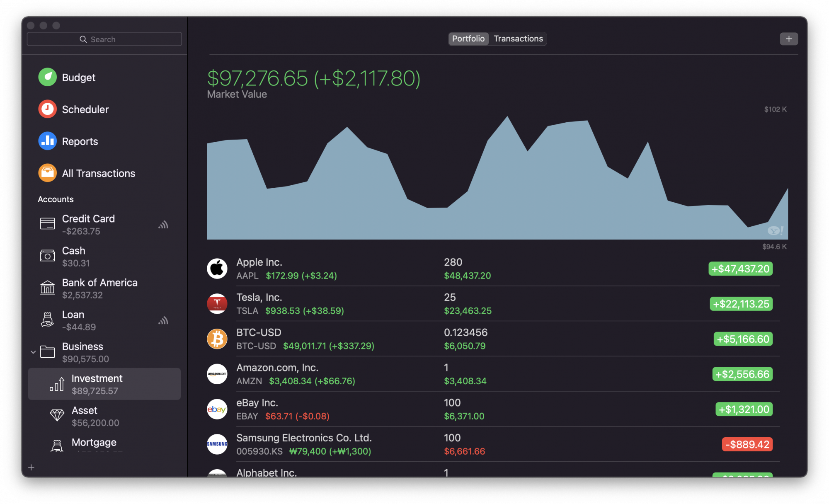Open the Budget section
The height and width of the screenshot is (504, 829).
click(x=78, y=77)
